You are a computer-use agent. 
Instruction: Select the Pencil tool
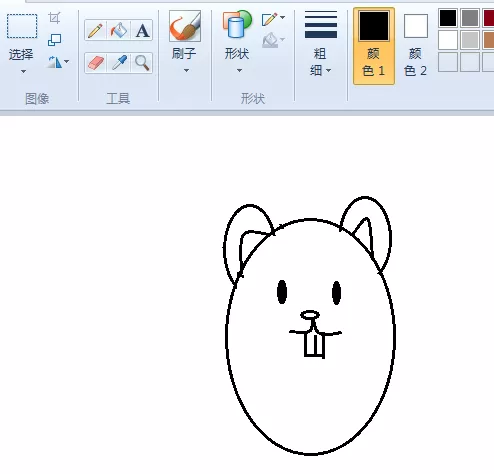96,30
